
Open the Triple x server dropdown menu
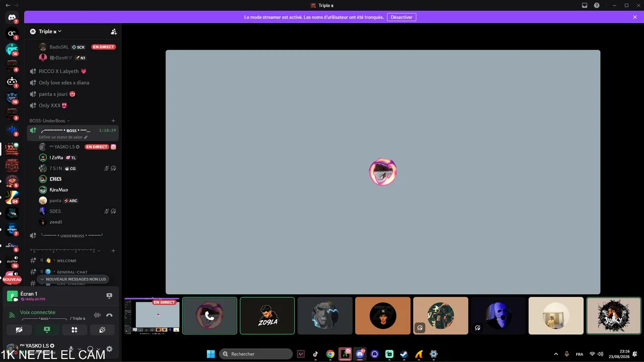(x=50, y=31)
